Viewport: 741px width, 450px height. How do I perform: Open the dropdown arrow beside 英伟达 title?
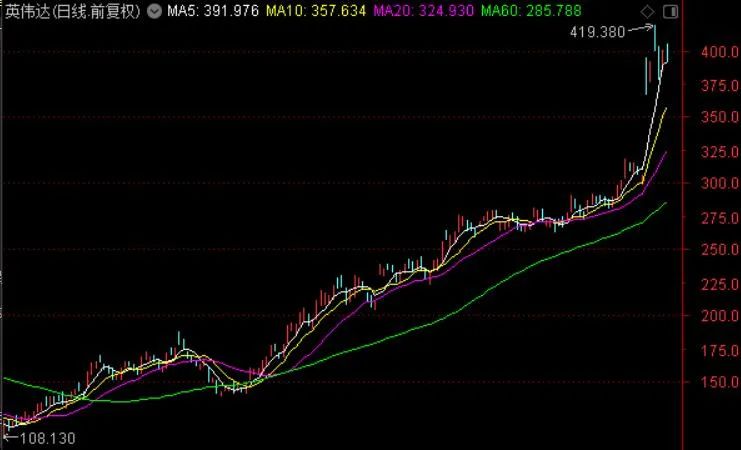click(x=154, y=11)
